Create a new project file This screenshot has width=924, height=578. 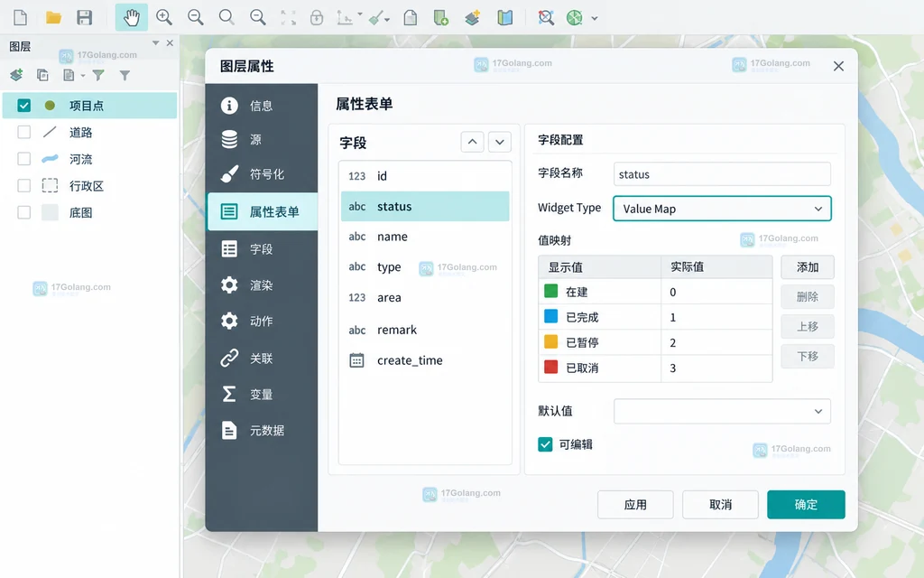pyautogui.click(x=20, y=18)
